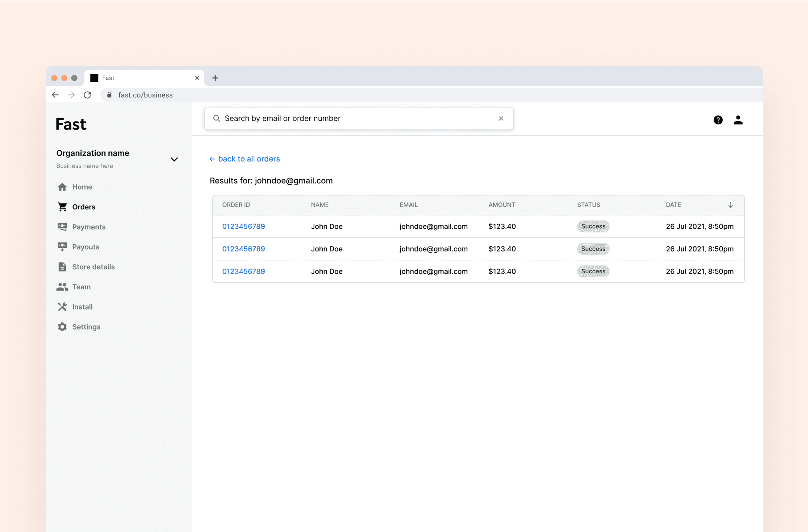Screen dimensions: 808x532
Task: Click the Success badge in the third row
Action: 593,271
